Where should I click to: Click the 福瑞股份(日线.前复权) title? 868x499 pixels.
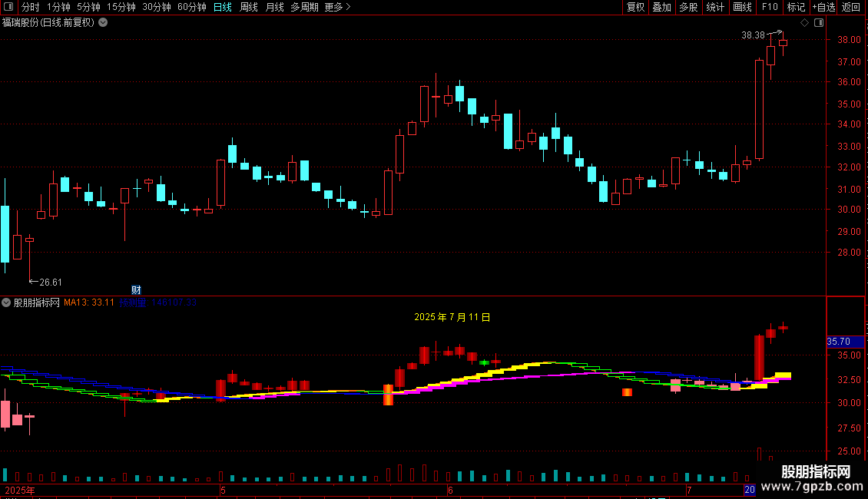(48, 23)
